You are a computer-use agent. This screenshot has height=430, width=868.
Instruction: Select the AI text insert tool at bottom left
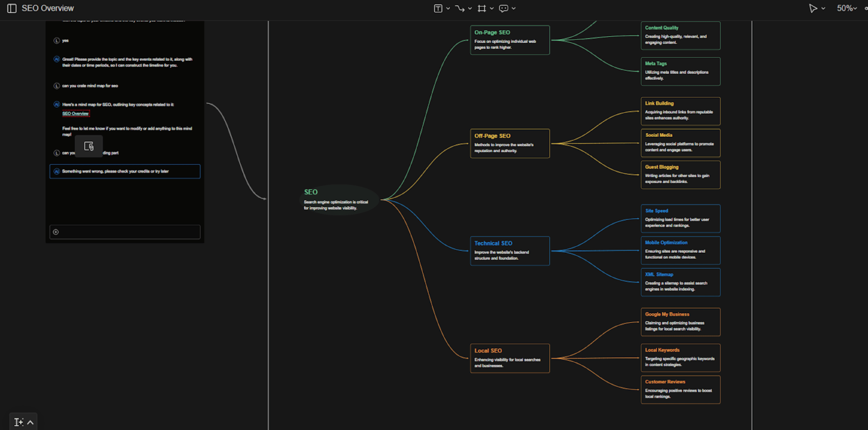(x=18, y=422)
